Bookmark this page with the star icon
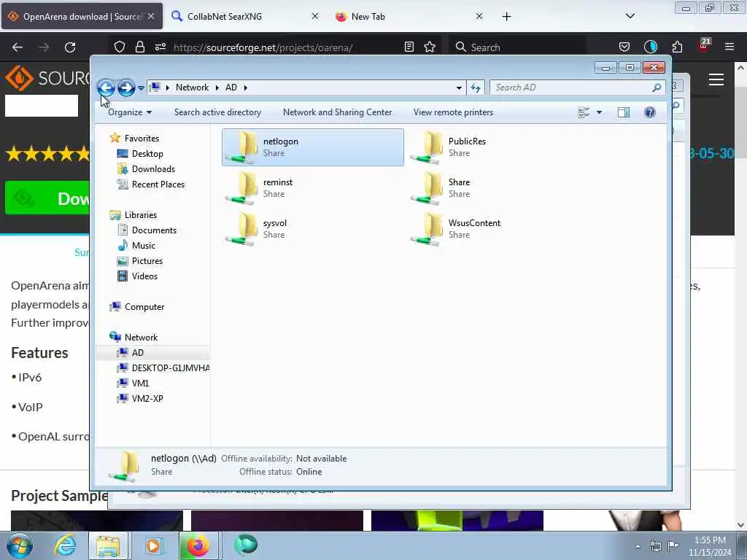 (430, 47)
